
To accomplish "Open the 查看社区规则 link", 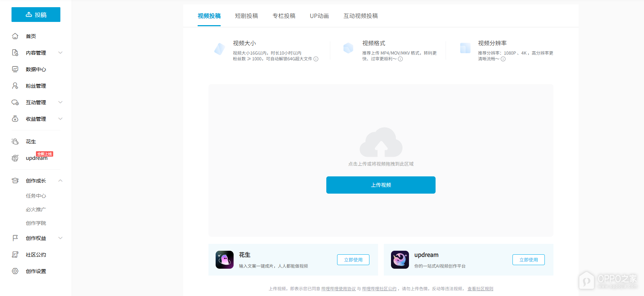I will 480,289.
